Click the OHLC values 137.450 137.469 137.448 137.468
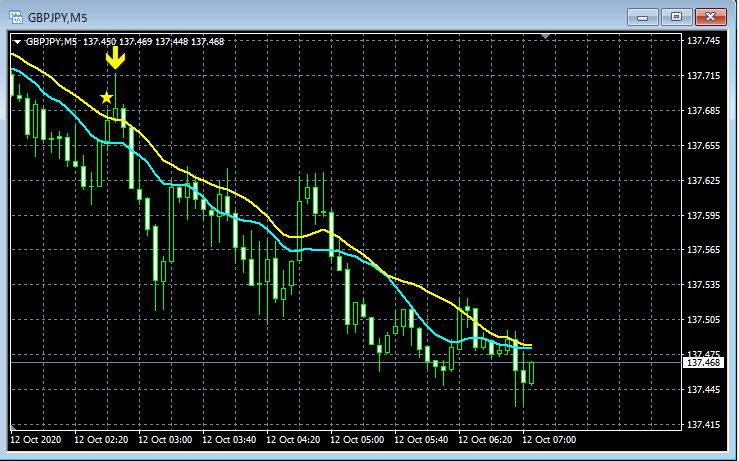Image resolution: width=739 pixels, height=461 pixels. [x=154, y=42]
